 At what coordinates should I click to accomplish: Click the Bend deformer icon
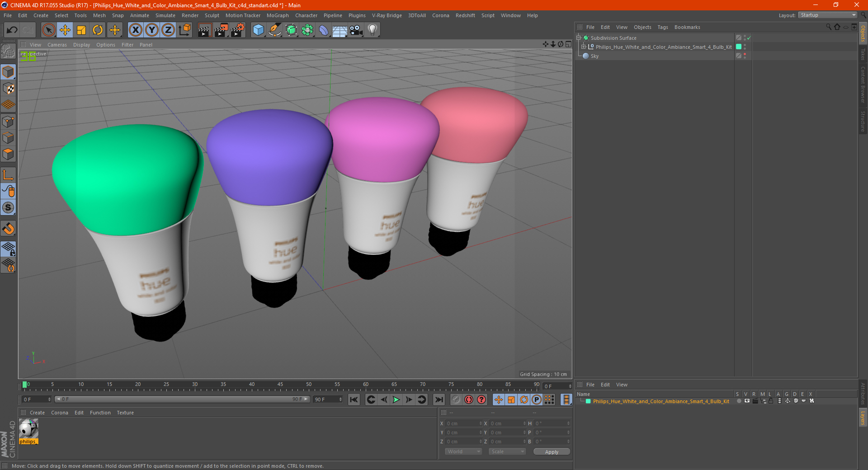point(324,30)
